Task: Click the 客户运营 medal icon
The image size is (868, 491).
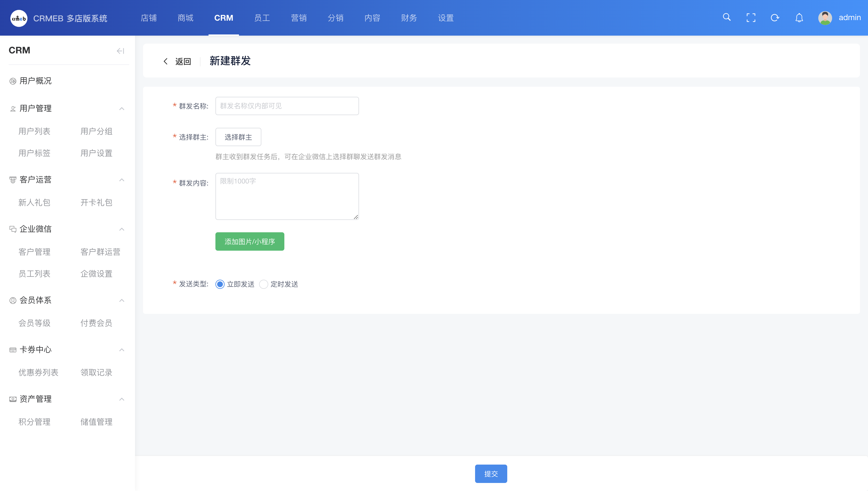Action: tap(13, 180)
